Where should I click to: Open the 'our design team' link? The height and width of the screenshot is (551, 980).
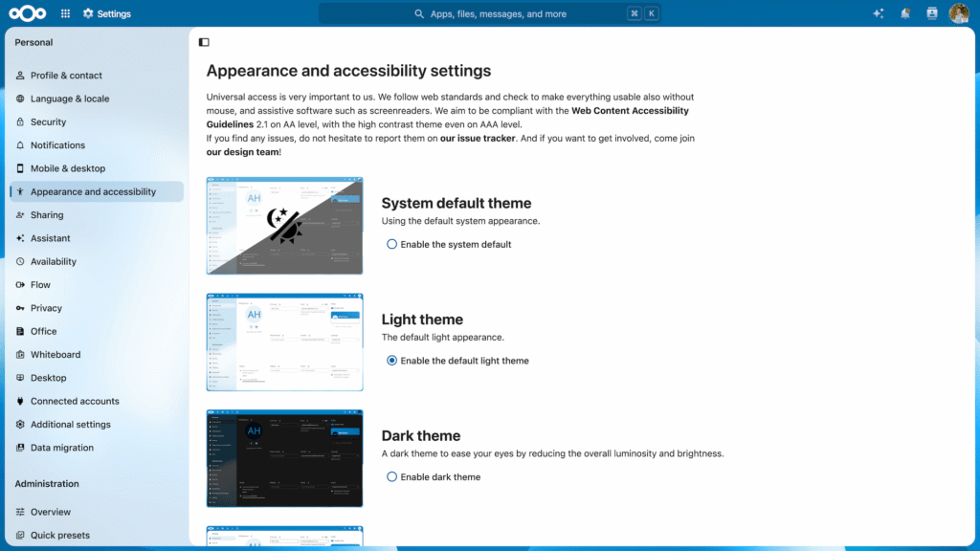click(242, 152)
